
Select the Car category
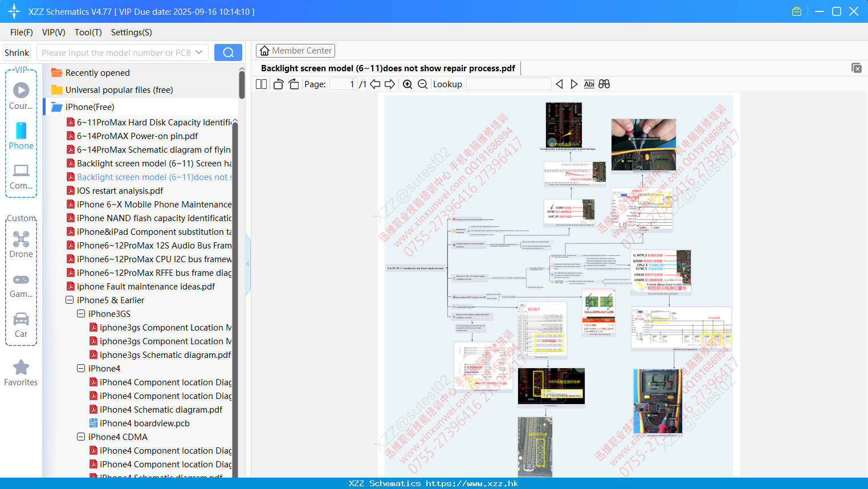(x=21, y=325)
